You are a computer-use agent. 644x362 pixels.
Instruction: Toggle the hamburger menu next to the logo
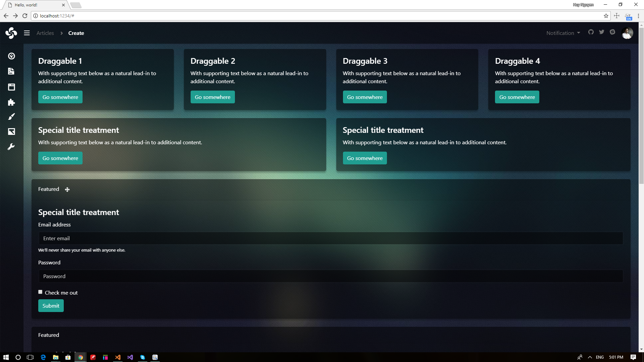[x=27, y=33]
